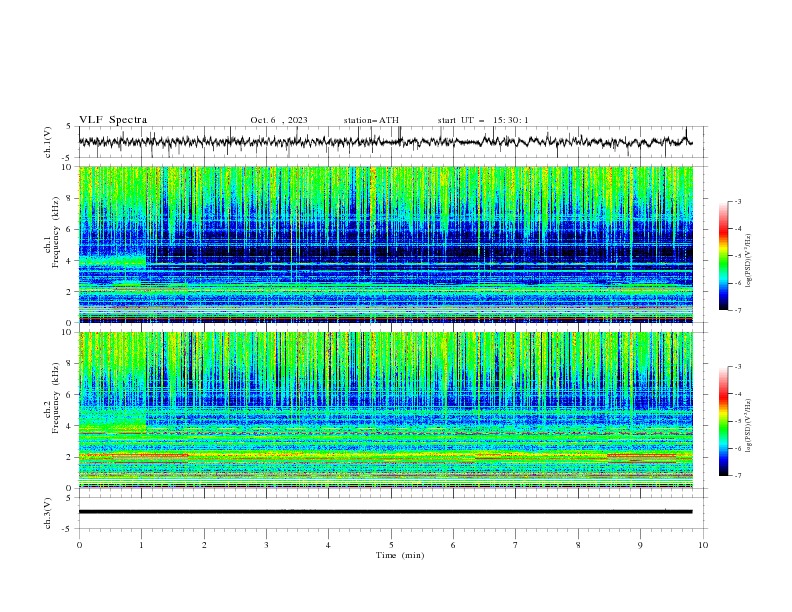The image size is (792, 612).
Task: Click the '5' tick on time axis
Action: pyautogui.click(x=391, y=545)
